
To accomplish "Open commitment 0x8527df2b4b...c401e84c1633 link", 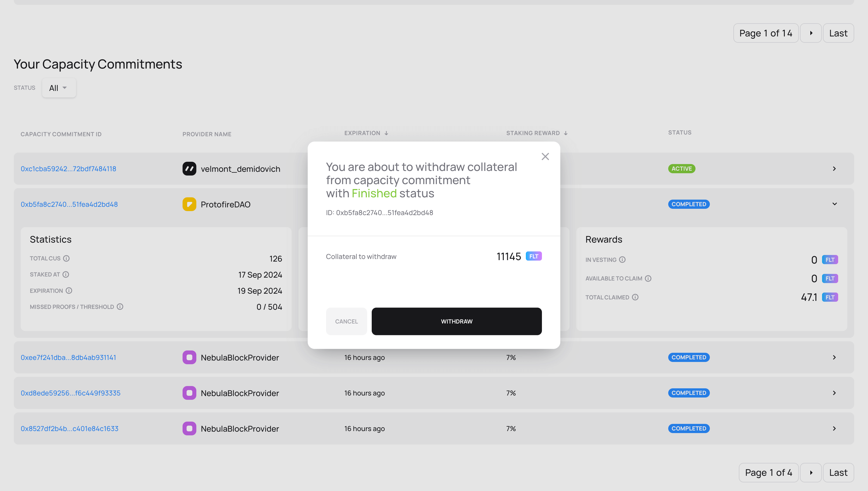I will pos(69,428).
